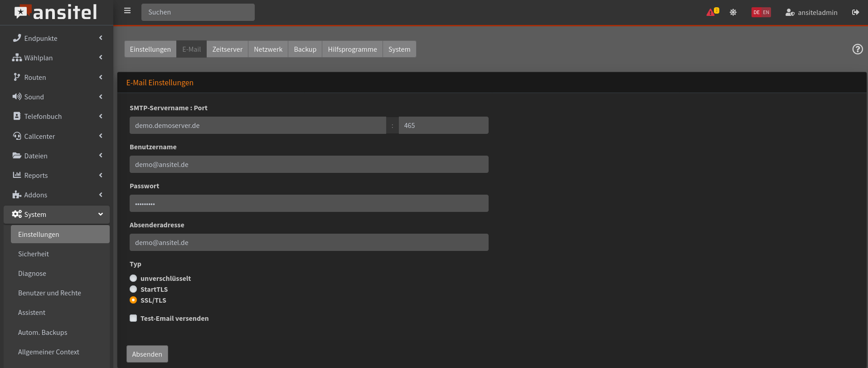
Task: Click the Suchen search box
Action: pyautogui.click(x=198, y=12)
